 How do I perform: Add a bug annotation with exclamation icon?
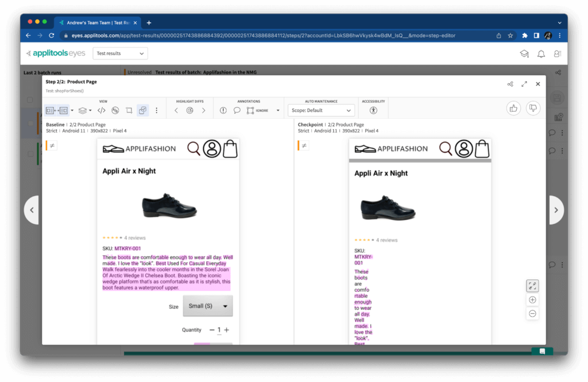223,110
